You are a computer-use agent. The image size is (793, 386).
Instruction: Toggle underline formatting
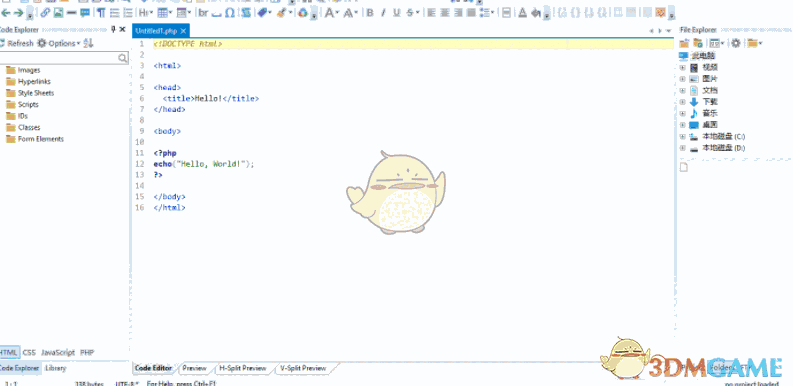pos(396,13)
